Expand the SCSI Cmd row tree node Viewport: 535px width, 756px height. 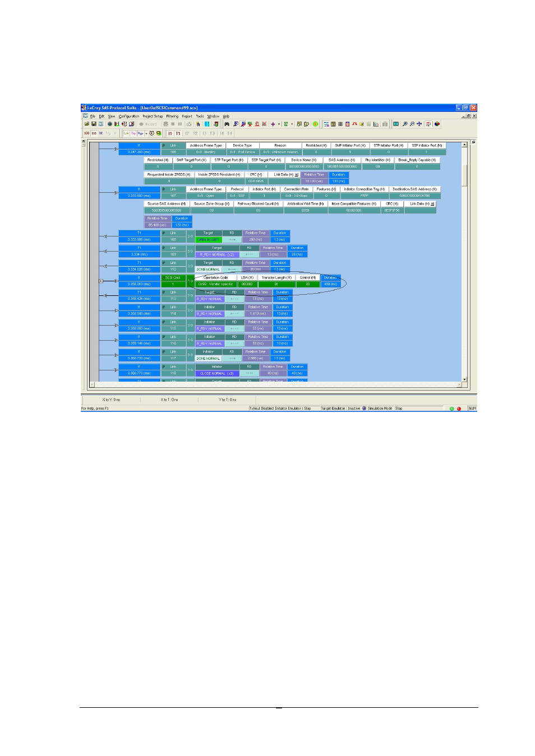[101, 281]
